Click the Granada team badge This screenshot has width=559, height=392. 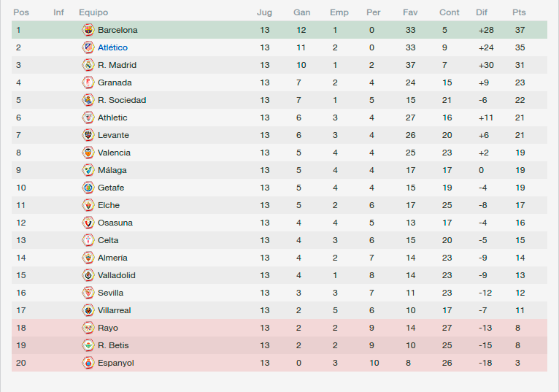[88, 82]
